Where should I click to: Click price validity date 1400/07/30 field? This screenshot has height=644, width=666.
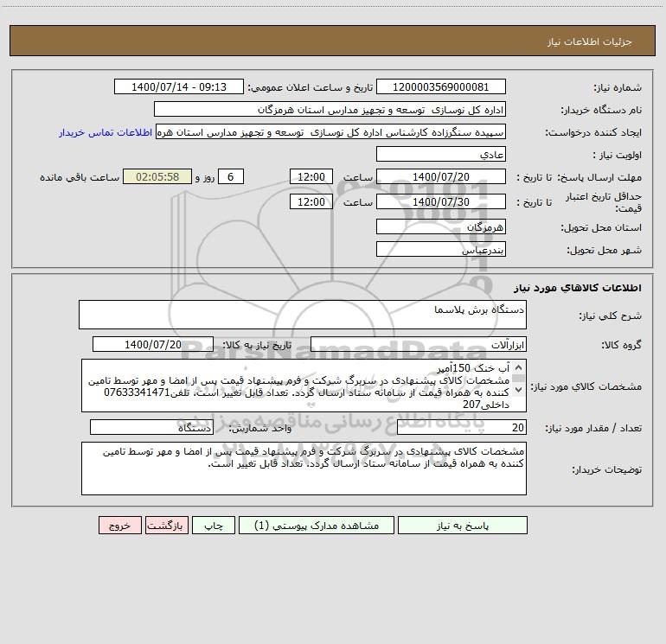pos(441,202)
